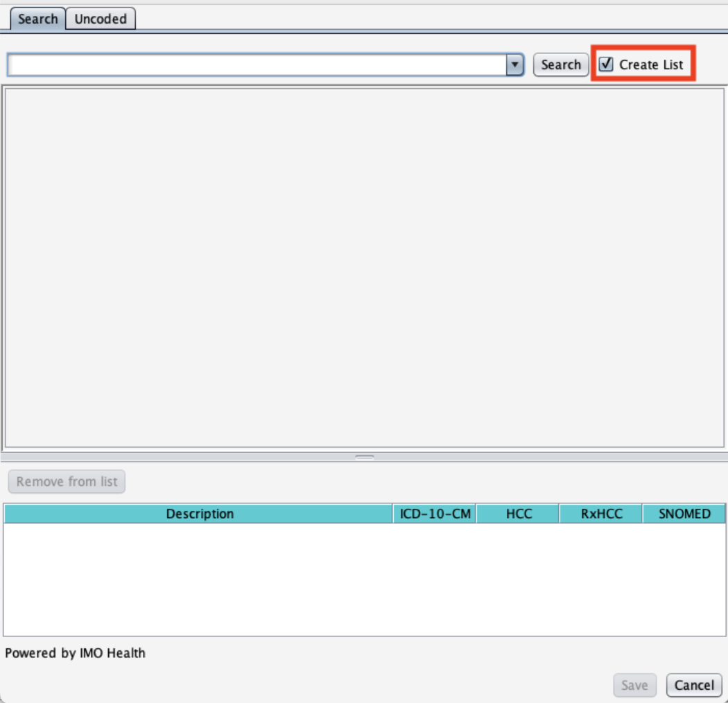This screenshot has height=703, width=728.
Task: Click the border between Description and ICD-10-CM headers
Action: 393,514
